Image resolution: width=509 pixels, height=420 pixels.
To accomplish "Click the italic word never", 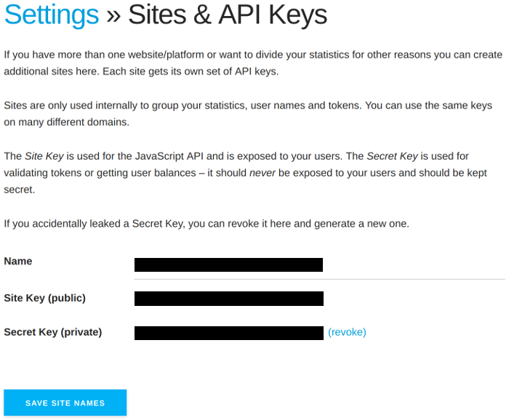I will [262, 173].
